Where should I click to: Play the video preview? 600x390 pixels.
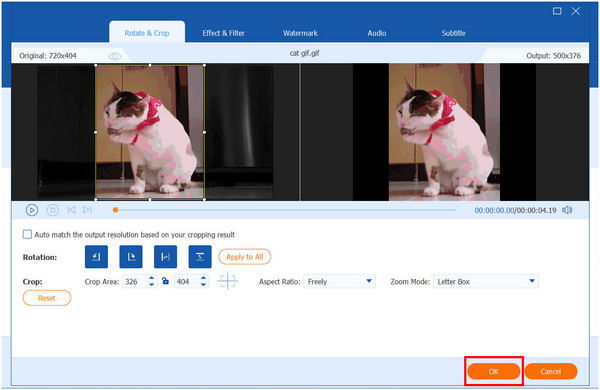point(32,210)
